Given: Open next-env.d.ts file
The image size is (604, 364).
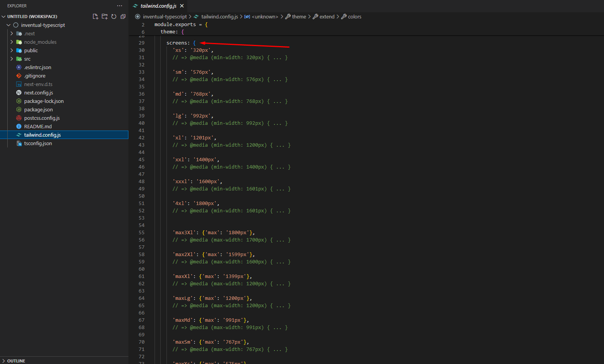Looking at the screenshot, I should click(x=38, y=84).
